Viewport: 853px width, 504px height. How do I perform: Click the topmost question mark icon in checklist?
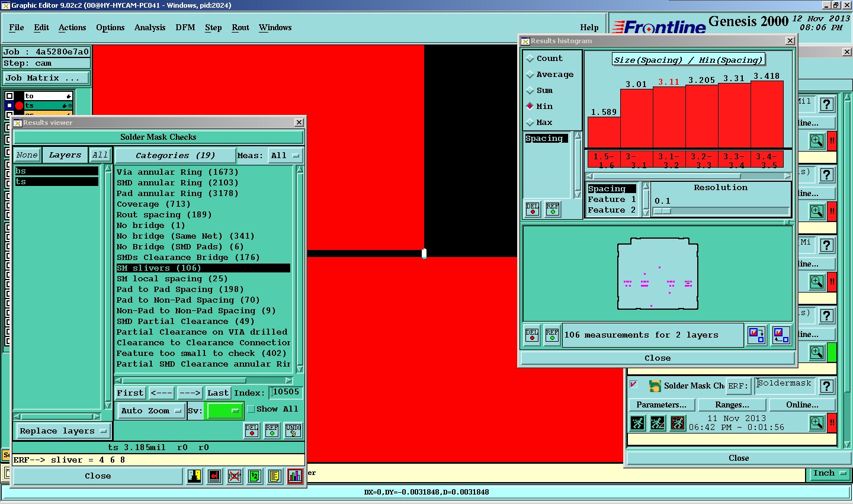827,104
